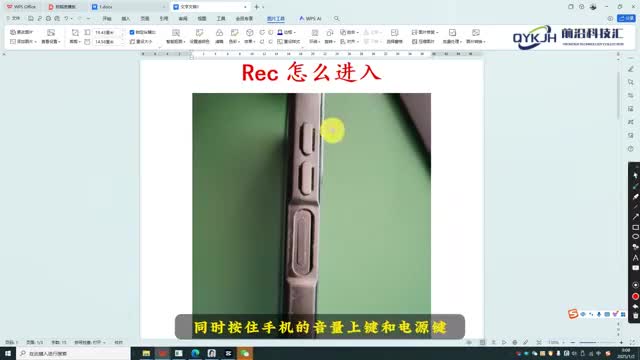Open the 文件 file menu
Screen dimensions: 640x360
point(13,18)
